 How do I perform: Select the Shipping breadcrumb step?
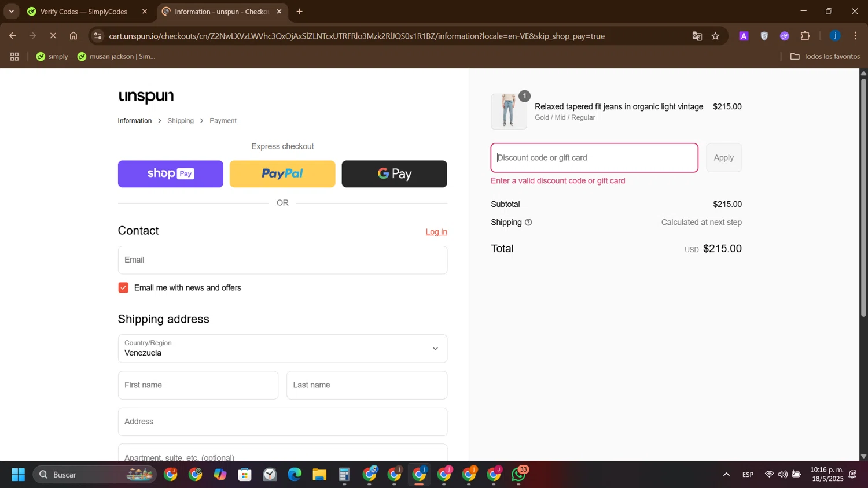click(x=181, y=121)
